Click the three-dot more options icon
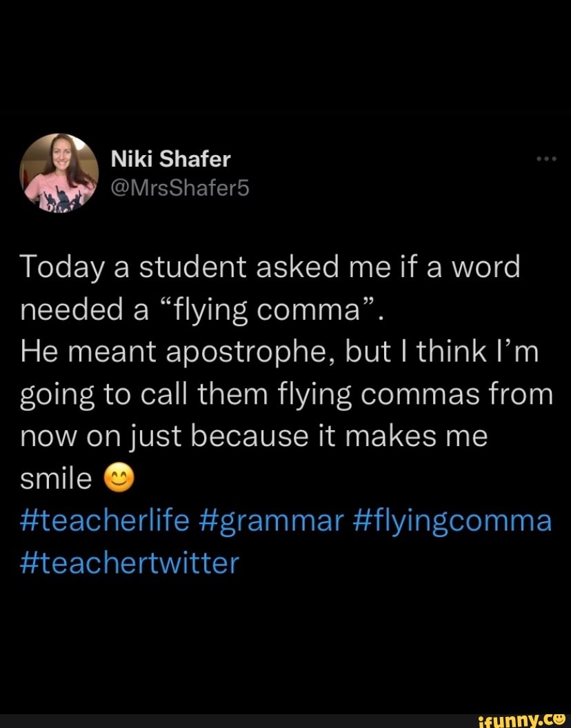The image size is (571, 728). pyautogui.click(x=547, y=157)
